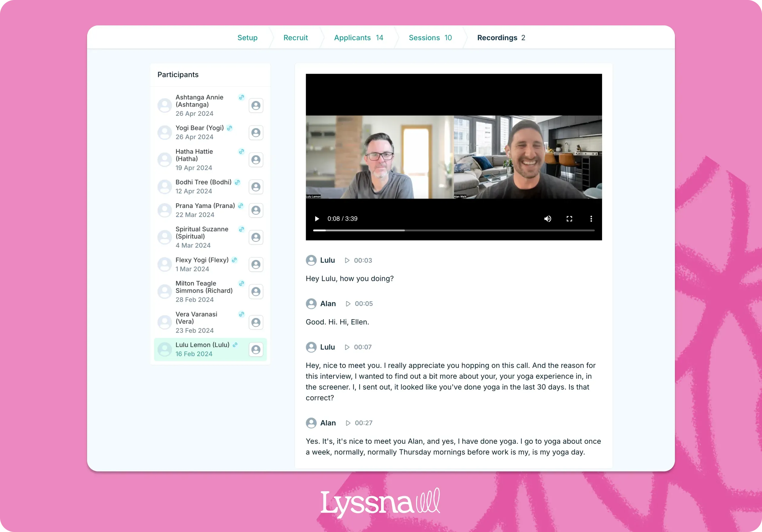The width and height of the screenshot is (762, 532).
Task: Switch to the Applicants tab
Action: point(358,37)
